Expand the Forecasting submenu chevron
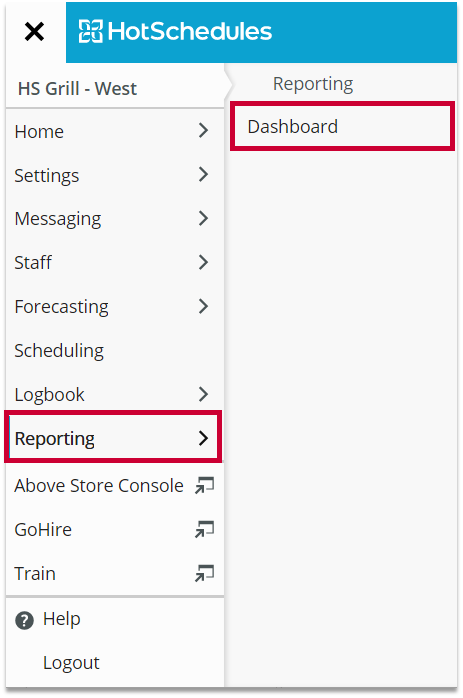Screen dimensions: 463x698 click(x=203, y=306)
